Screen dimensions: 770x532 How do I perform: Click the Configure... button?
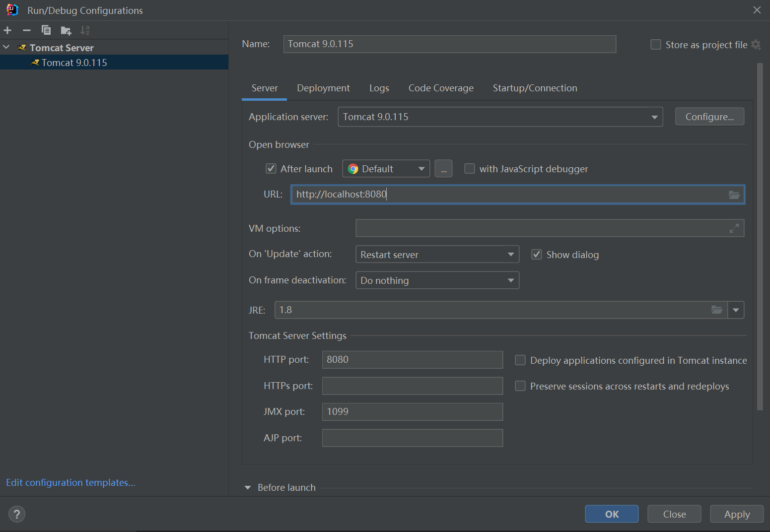tap(709, 117)
